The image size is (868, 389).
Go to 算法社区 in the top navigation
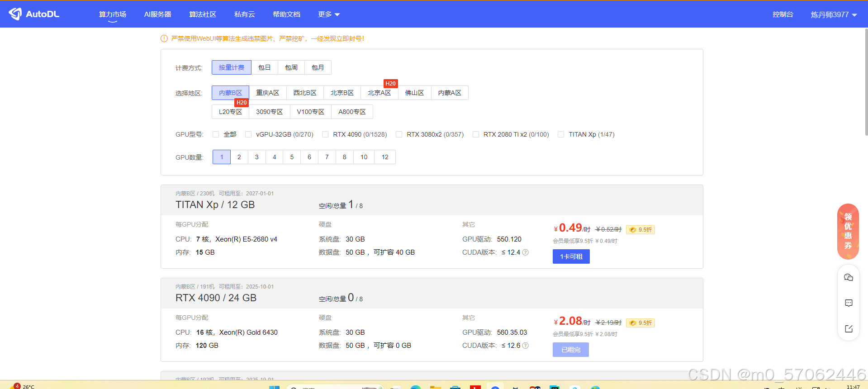point(203,14)
